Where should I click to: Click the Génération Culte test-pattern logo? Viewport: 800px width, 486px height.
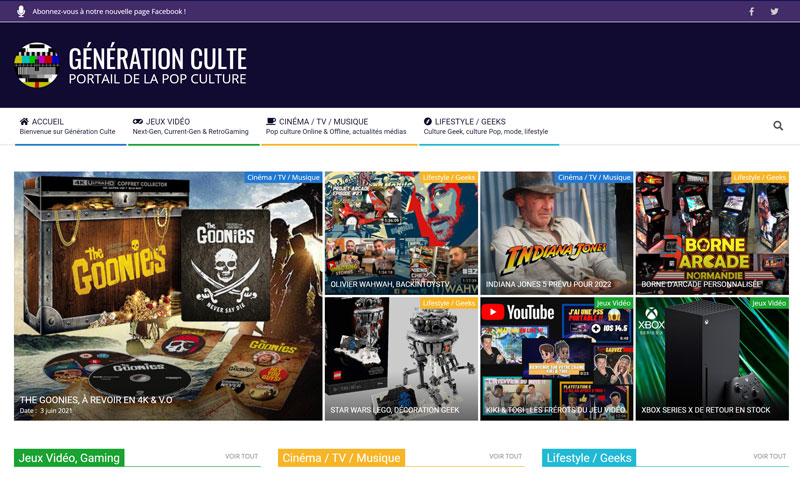[37, 65]
